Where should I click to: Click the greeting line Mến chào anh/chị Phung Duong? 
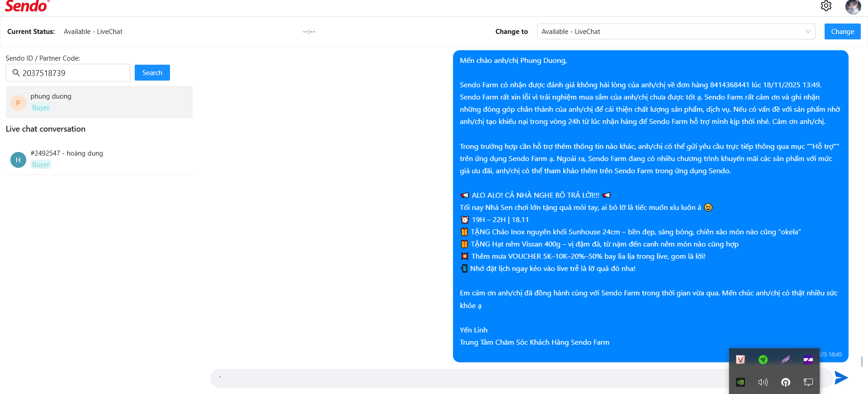(513, 61)
